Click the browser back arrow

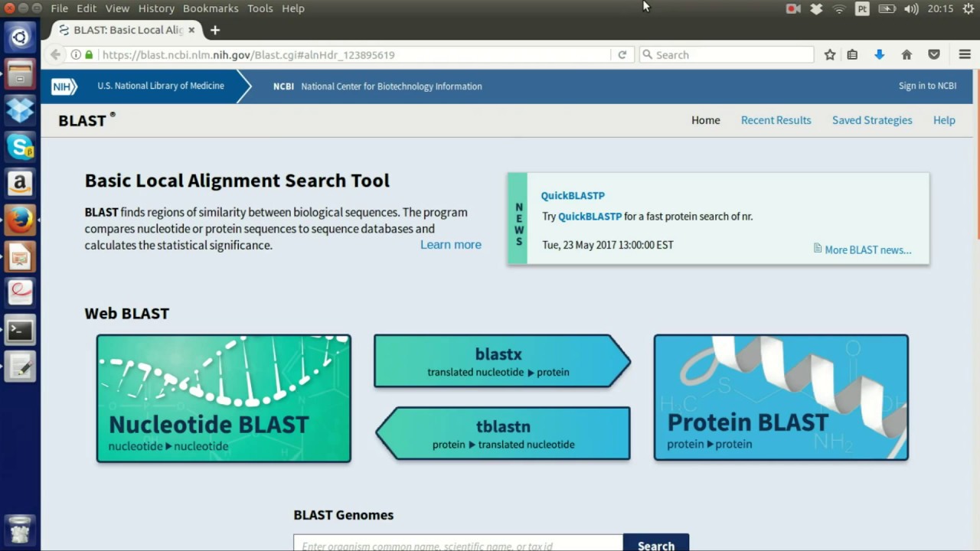click(55, 55)
